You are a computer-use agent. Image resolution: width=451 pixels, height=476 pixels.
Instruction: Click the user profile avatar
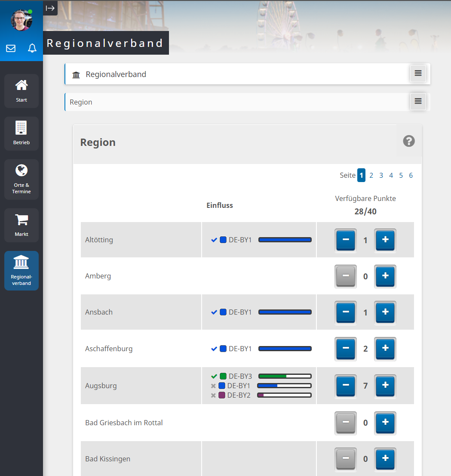point(21,20)
